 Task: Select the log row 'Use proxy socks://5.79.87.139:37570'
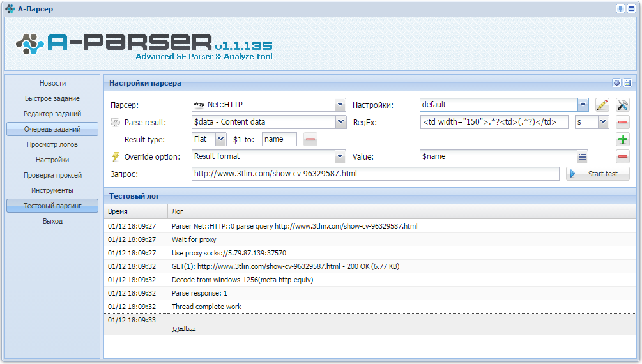(370, 253)
